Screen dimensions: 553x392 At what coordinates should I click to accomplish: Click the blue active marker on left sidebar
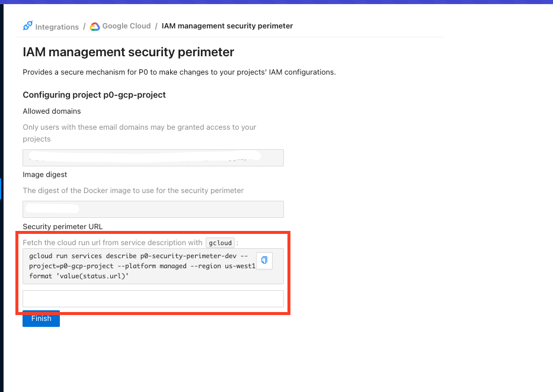(x=1, y=189)
